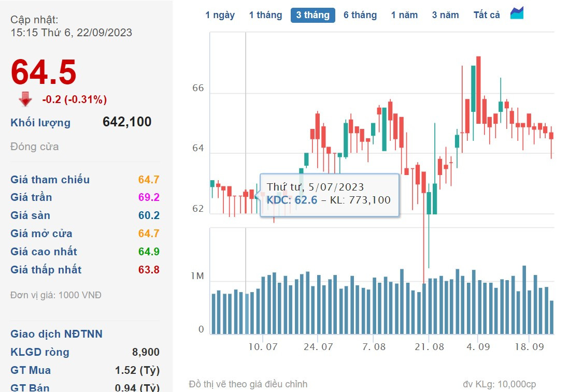569x392 pixels.
Task: Click the 10.07 date axis label
Action: point(263,347)
